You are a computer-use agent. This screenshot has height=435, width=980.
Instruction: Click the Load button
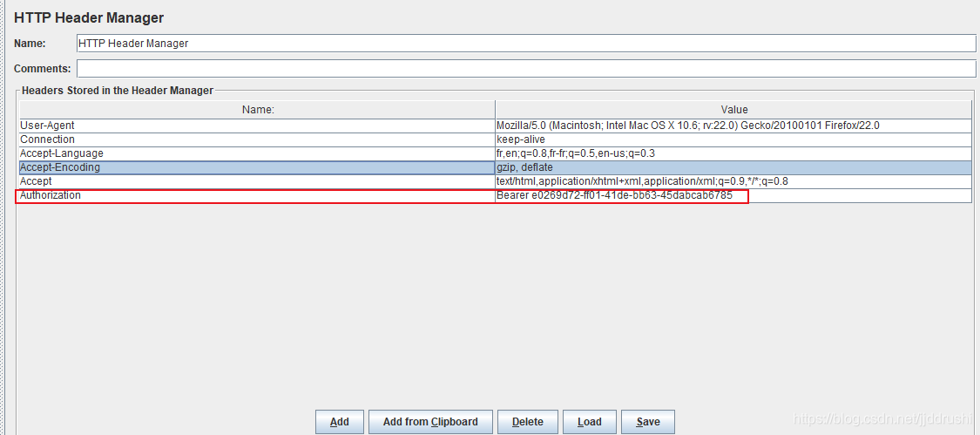(x=590, y=422)
